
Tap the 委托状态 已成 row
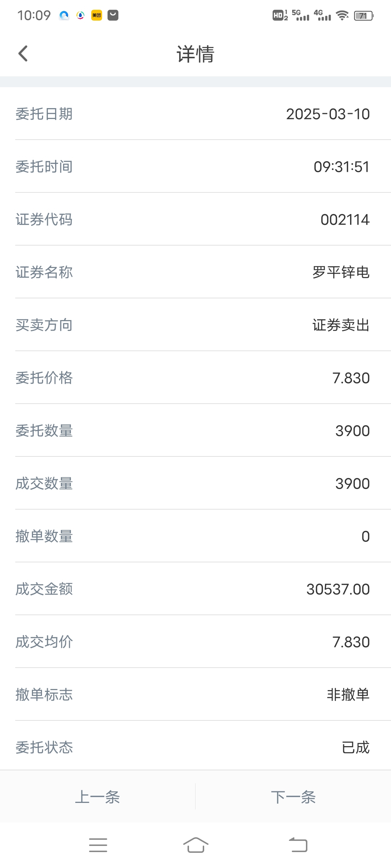[x=195, y=747]
